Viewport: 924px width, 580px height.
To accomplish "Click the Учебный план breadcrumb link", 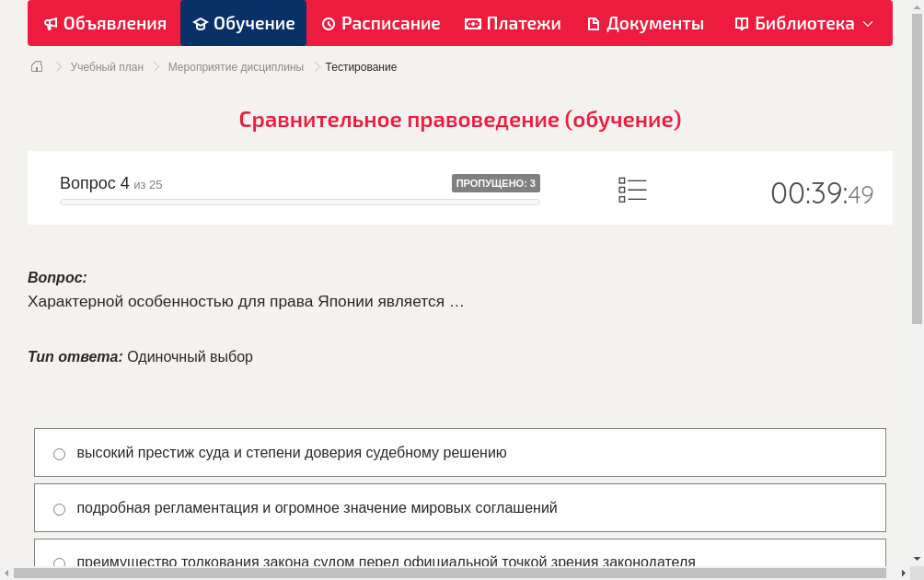I will click(x=105, y=66).
